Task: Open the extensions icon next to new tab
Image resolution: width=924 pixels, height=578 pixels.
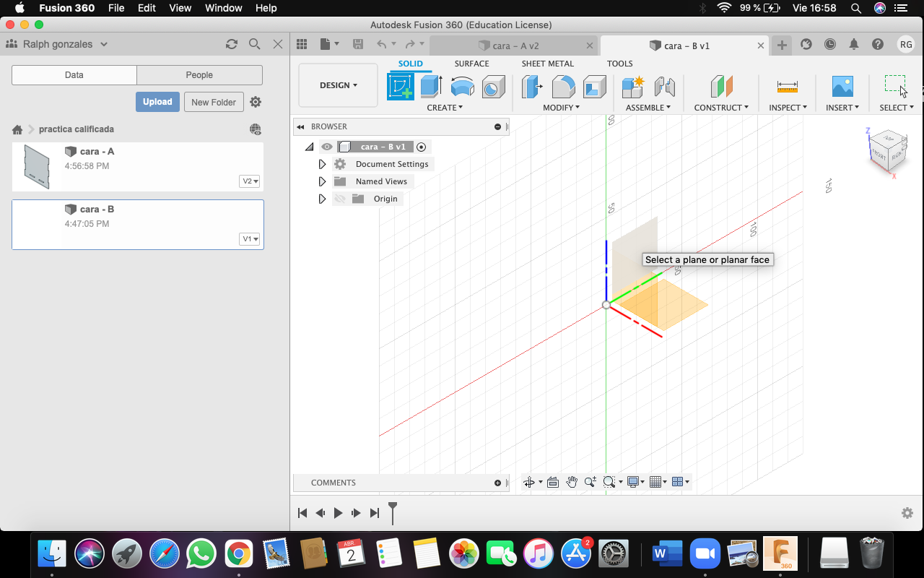Action: [x=806, y=44]
